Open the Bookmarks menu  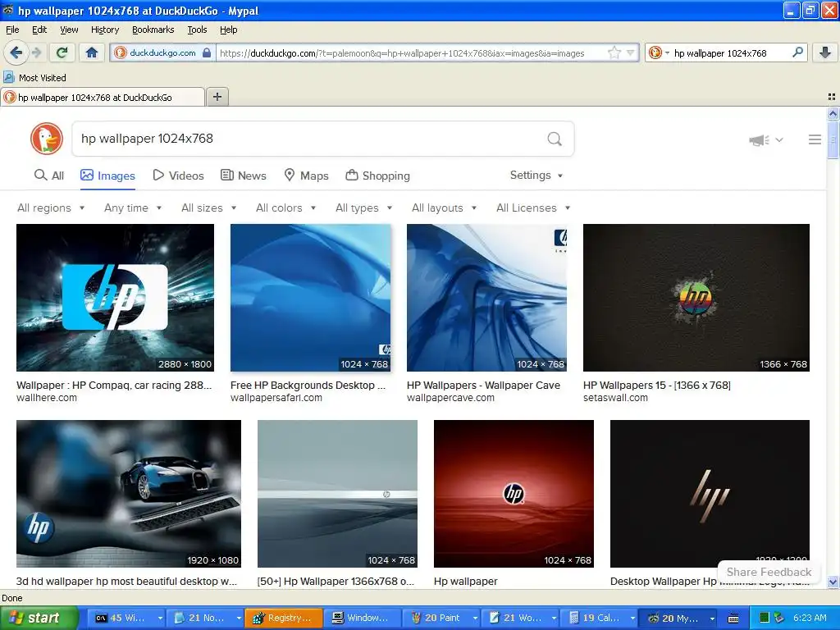point(153,30)
